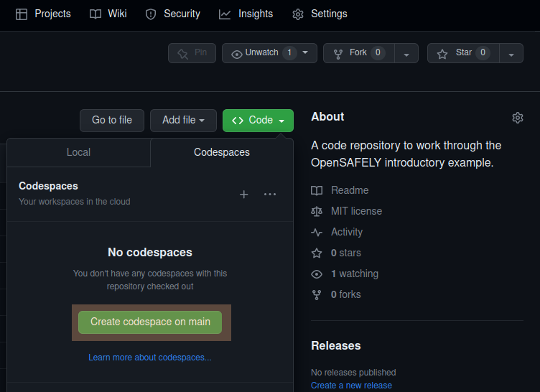Fork this repository
Screen dimensions: 540x392
[359, 53]
